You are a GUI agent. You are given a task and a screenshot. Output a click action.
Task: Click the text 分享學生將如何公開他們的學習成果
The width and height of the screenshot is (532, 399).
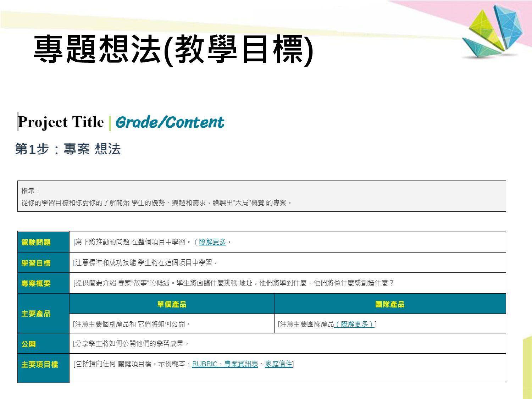click(131, 343)
